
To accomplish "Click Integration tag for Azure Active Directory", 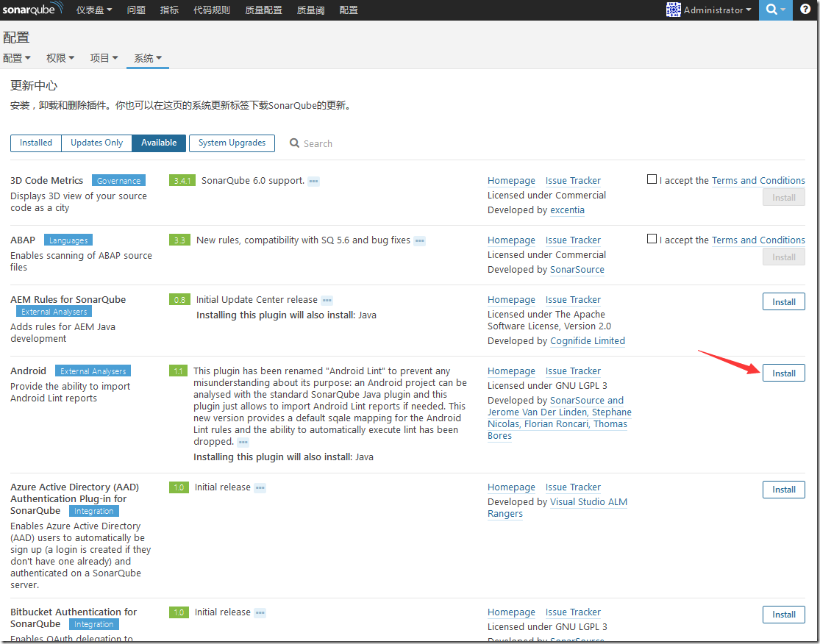I will 93,511.
